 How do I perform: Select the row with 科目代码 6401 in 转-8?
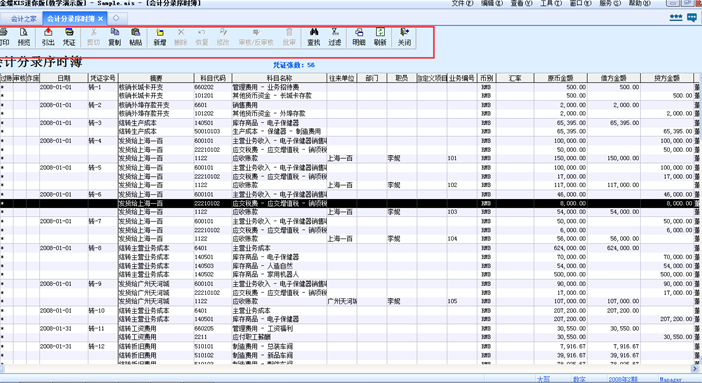(x=349, y=248)
